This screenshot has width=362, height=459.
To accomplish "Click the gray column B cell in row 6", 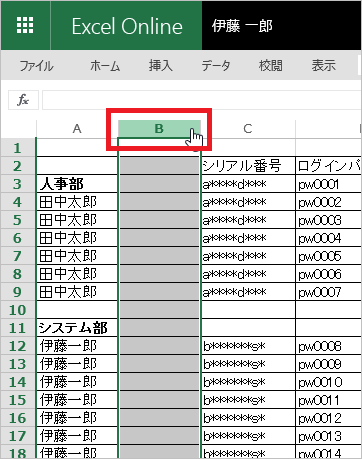I will [159, 238].
